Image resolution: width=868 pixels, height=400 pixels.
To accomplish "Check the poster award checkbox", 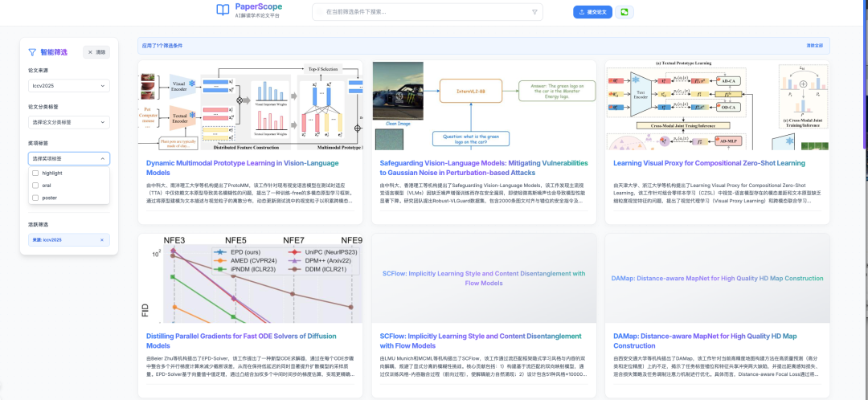I will 35,197.
